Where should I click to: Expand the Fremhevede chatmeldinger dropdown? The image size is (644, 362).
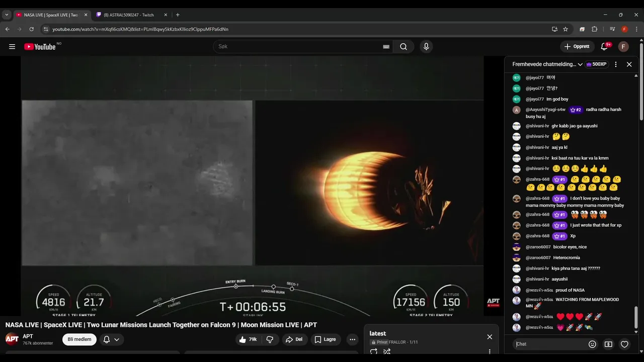(x=547, y=64)
